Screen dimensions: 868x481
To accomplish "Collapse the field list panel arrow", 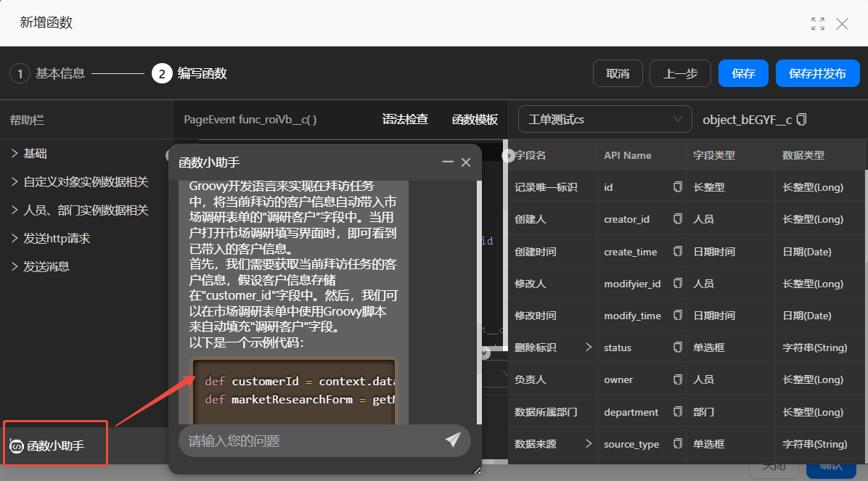I will coord(508,155).
